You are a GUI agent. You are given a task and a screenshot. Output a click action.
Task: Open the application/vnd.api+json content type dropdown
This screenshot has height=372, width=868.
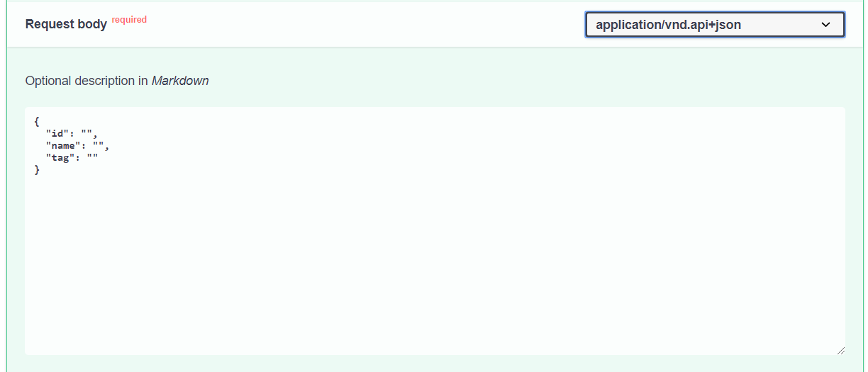pos(715,24)
